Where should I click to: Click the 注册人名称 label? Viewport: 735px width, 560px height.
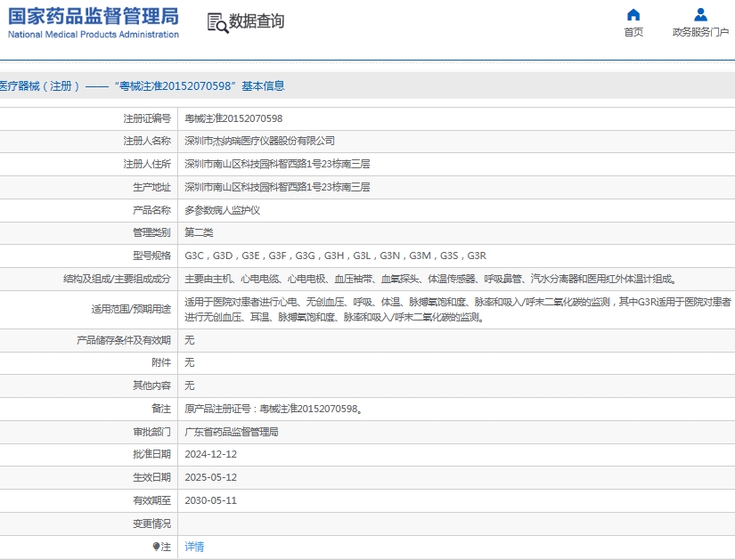[147, 141]
